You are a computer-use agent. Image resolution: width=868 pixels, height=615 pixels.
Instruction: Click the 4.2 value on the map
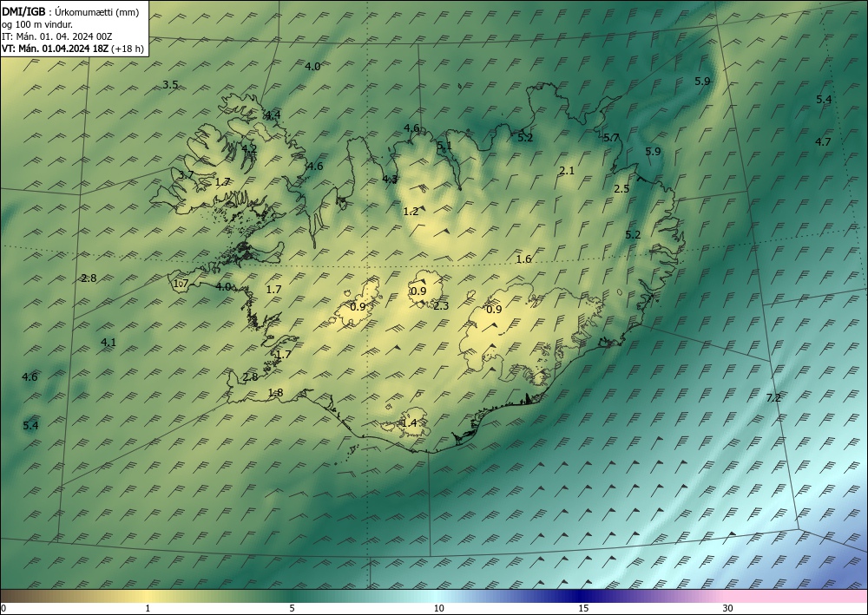249,148
